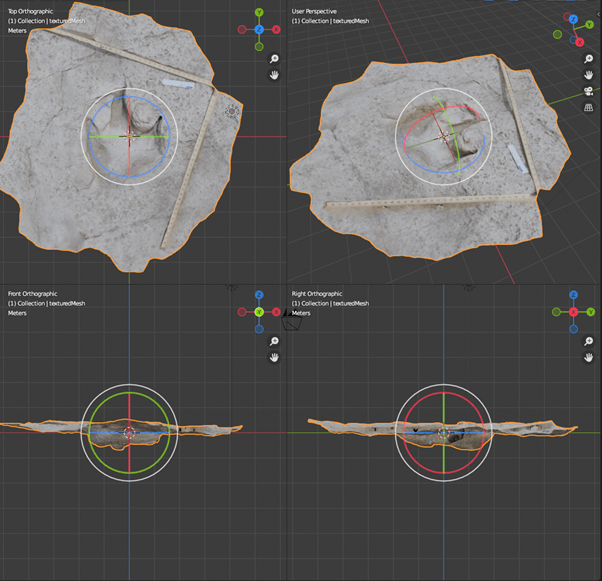The height and width of the screenshot is (581, 602).
Task: Click the zoom magnifier in Front Orthographic viewport
Action: 273,341
